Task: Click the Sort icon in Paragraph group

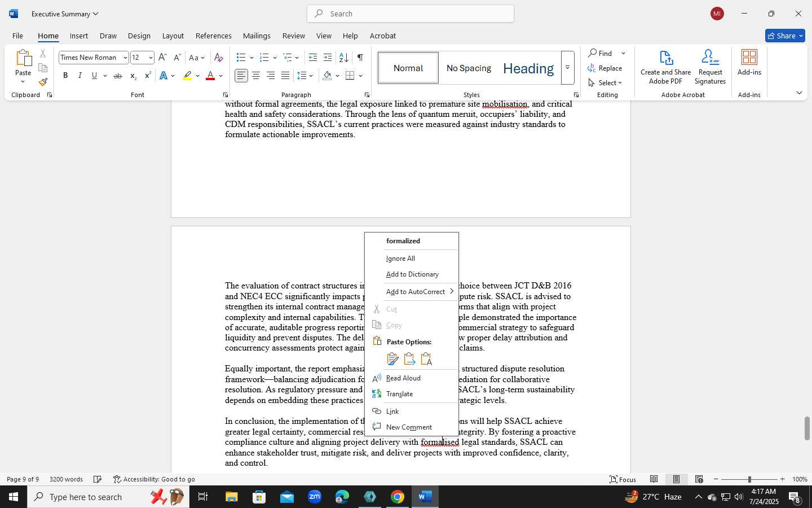Action: [x=343, y=58]
